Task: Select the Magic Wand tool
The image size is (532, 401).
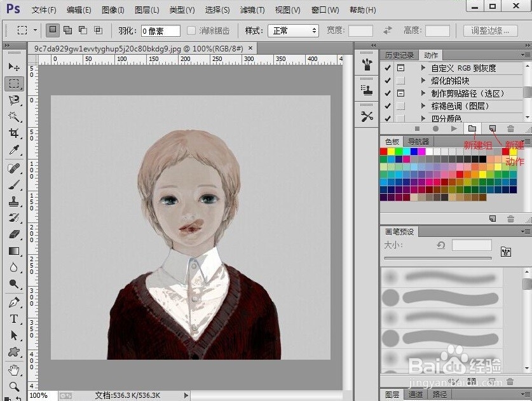Action: (14, 117)
